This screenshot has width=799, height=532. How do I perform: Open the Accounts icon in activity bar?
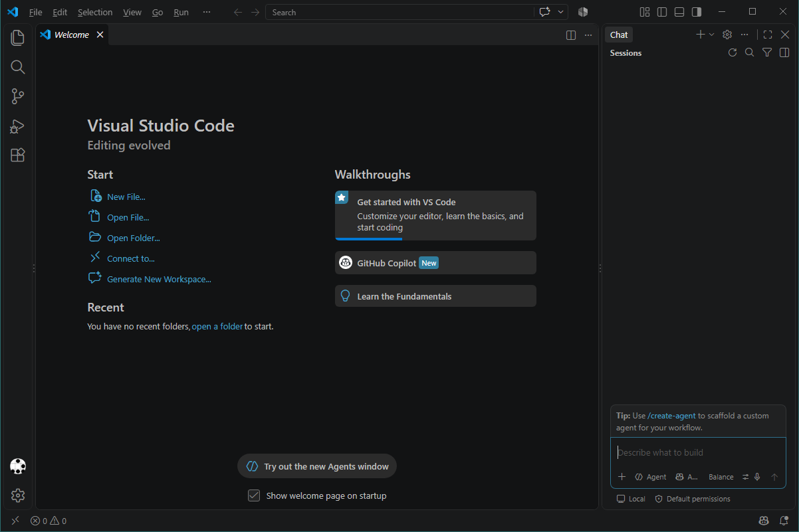point(18,466)
